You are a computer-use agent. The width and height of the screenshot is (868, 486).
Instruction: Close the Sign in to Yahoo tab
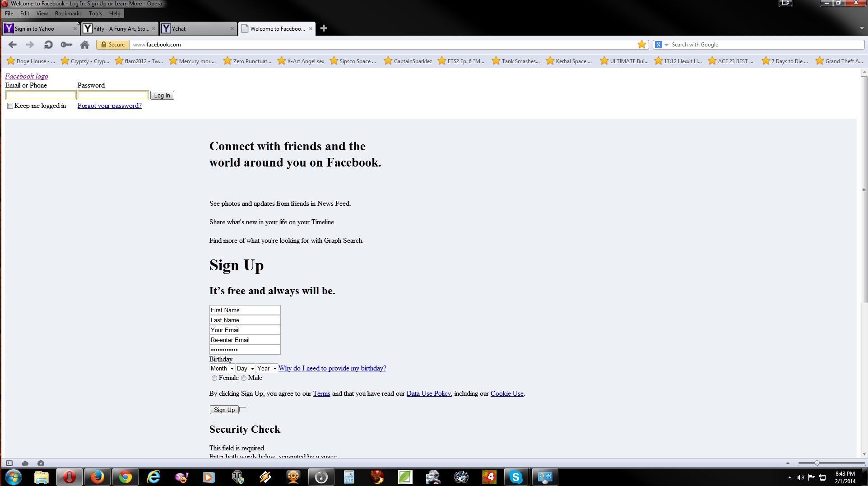click(x=75, y=28)
